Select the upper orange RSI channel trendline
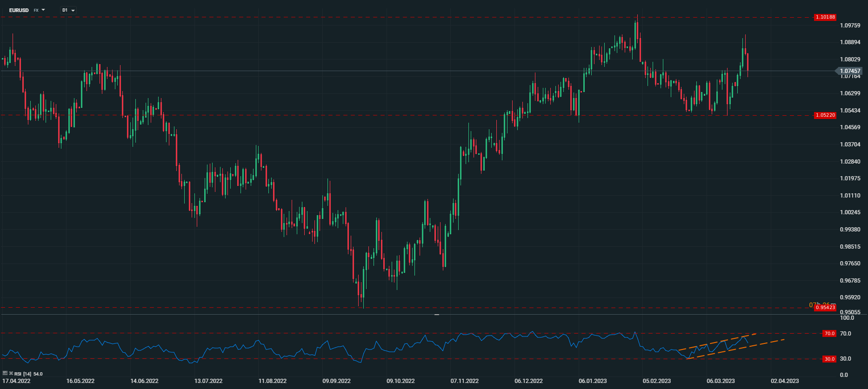This screenshot has height=389, width=868. pyautogui.click(x=717, y=342)
